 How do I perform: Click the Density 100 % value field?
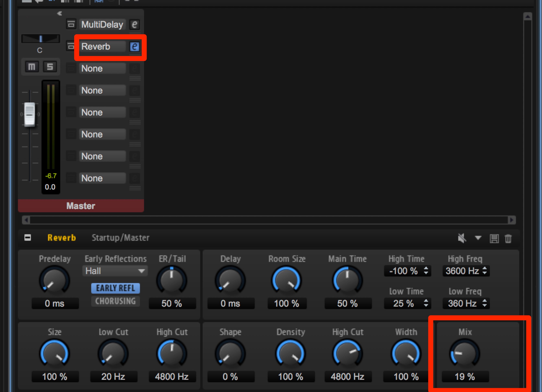click(x=291, y=377)
